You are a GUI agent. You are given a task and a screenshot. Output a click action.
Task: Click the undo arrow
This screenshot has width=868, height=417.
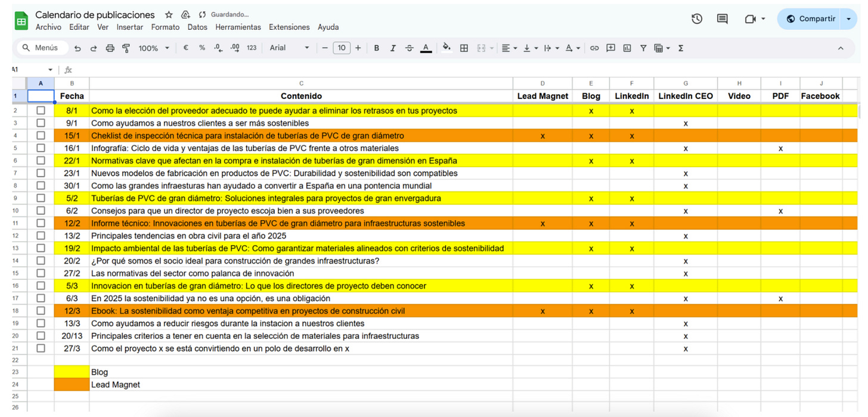(x=77, y=48)
